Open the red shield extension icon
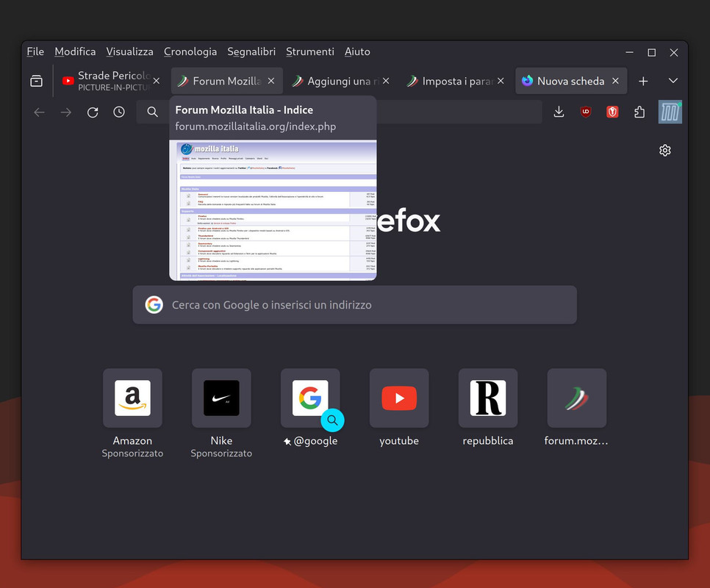Image resolution: width=710 pixels, height=588 pixels. coord(612,112)
